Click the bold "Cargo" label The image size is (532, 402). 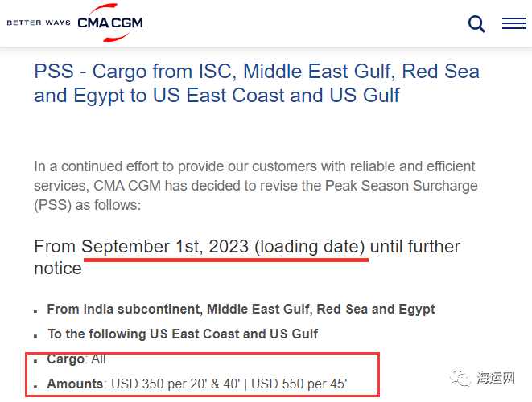66,359
